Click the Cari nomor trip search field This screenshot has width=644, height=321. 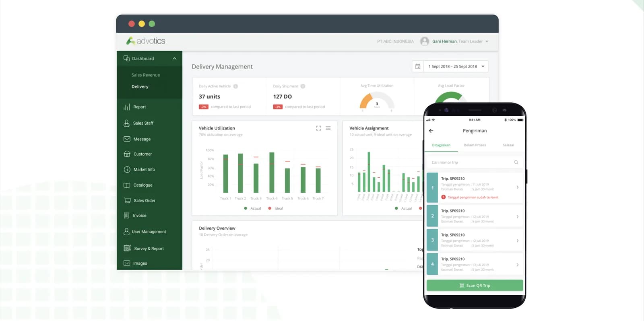coord(475,163)
